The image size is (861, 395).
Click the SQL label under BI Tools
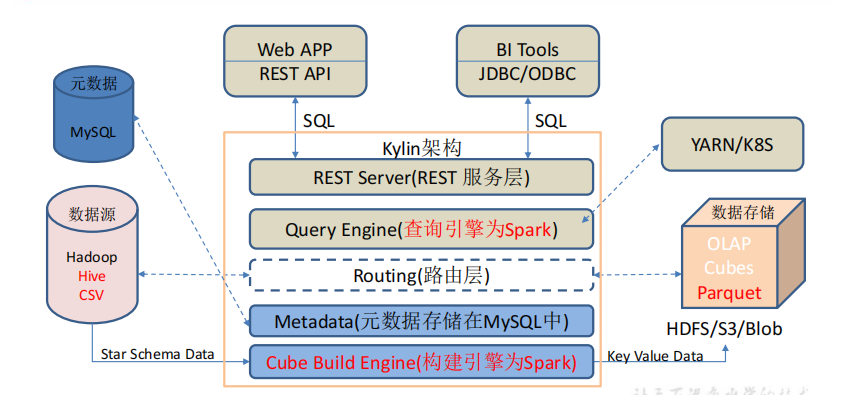(551, 121)
